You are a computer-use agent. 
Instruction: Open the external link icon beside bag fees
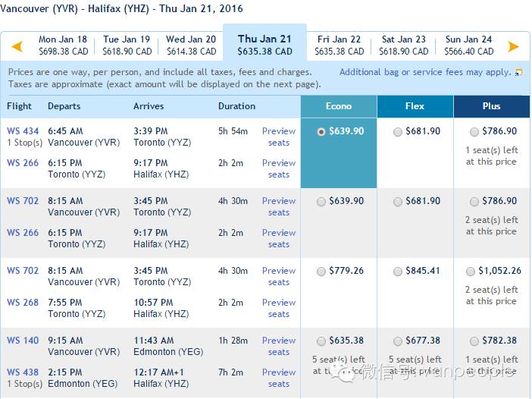click(x=519, y=72)
